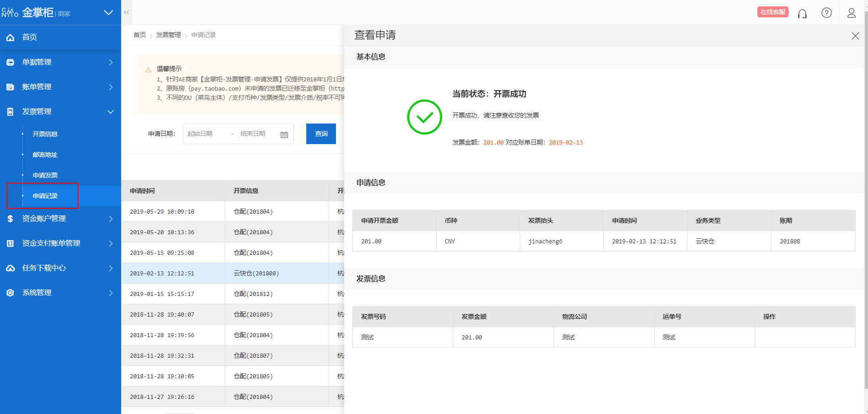The image size is (868, 414).
Task: Go to 发票管理 breadcrumb link
Action: [168, 35]
